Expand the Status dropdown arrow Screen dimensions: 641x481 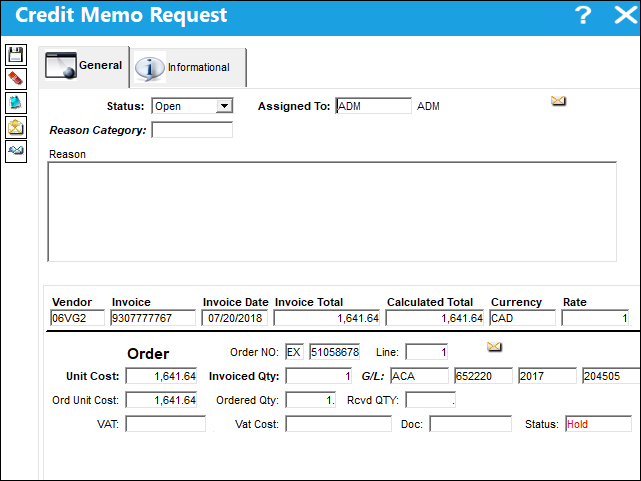click(224, 106)
